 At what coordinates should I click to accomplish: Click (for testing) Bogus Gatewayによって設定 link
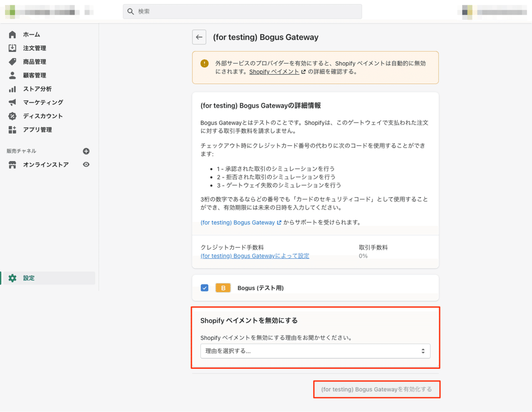255,256
